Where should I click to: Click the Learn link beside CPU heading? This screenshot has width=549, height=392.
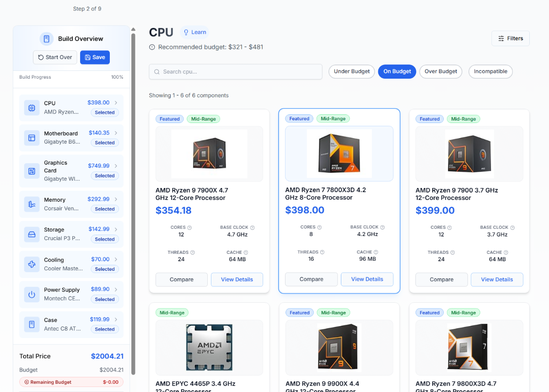point(194,32)
